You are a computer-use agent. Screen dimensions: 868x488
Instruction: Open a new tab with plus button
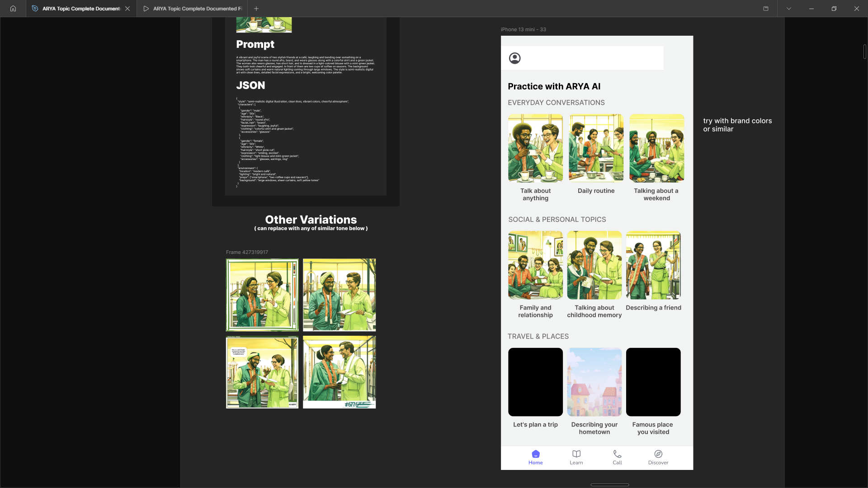coord(256,9)
